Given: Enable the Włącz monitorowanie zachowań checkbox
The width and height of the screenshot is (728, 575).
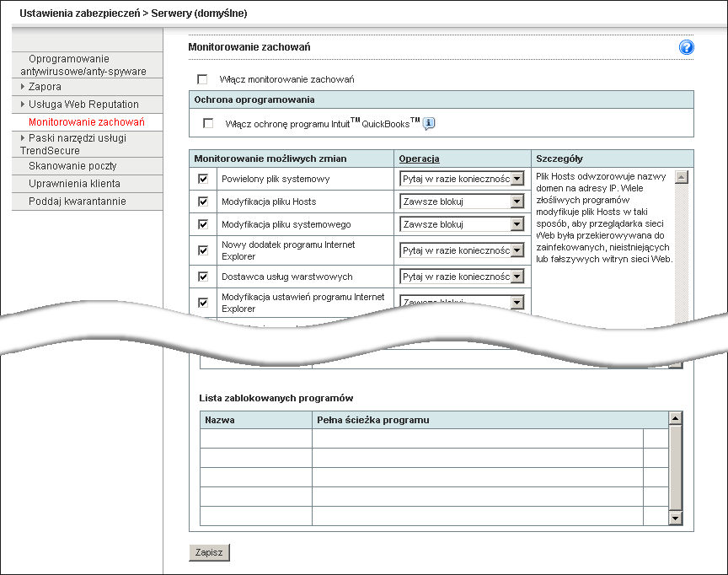Looking at the screenshot, I should click(202, 79).
